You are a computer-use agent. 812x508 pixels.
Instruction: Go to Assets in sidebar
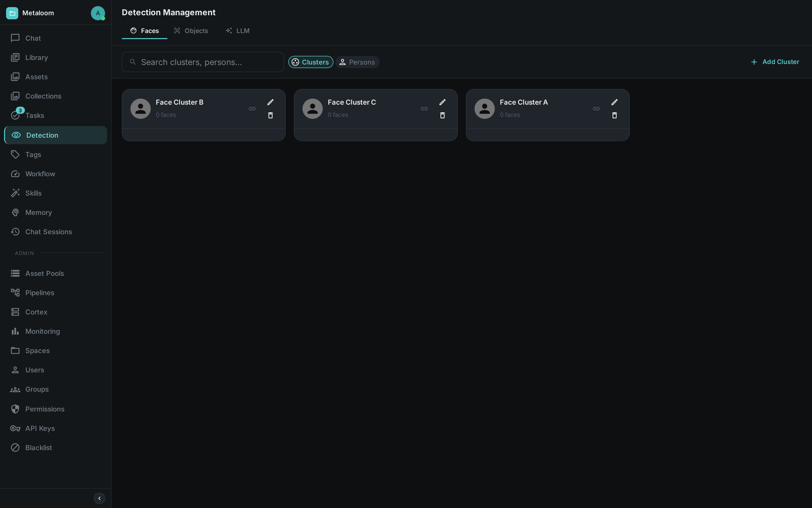pos(55,77)
